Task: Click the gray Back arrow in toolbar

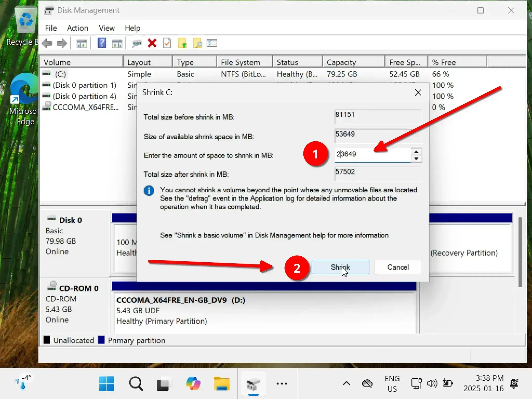Action: 47,43
